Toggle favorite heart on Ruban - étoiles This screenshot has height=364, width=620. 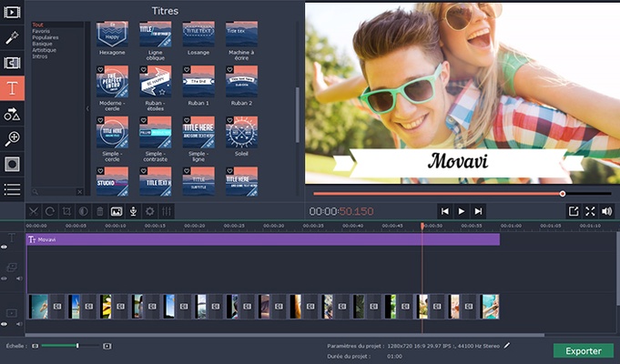pos(144,69)
